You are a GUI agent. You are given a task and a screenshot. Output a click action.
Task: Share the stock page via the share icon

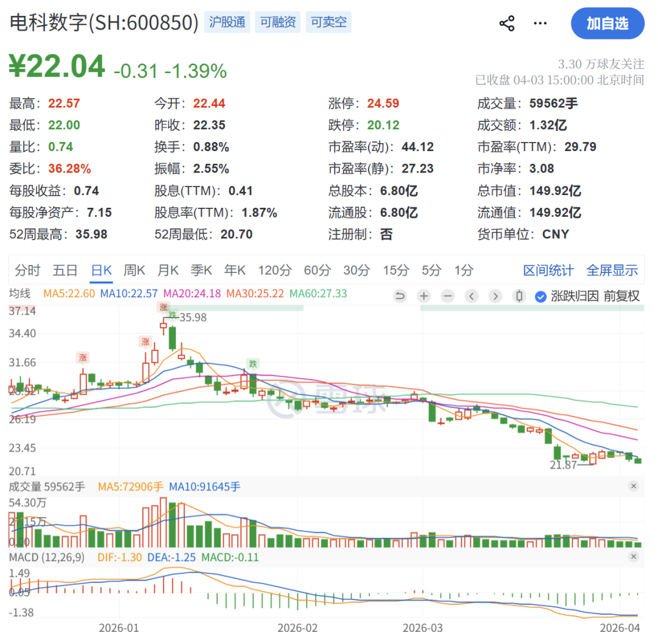click(x=506, y=23)
